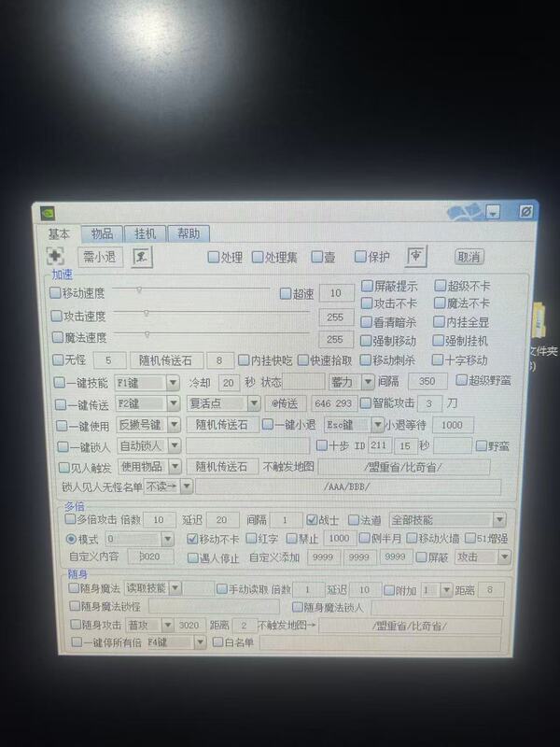Image resolution: width=560 pixels, height=747 pixels.
Task: Open the 自动锁人 dropdown
Action: click(x=149, y=446)
